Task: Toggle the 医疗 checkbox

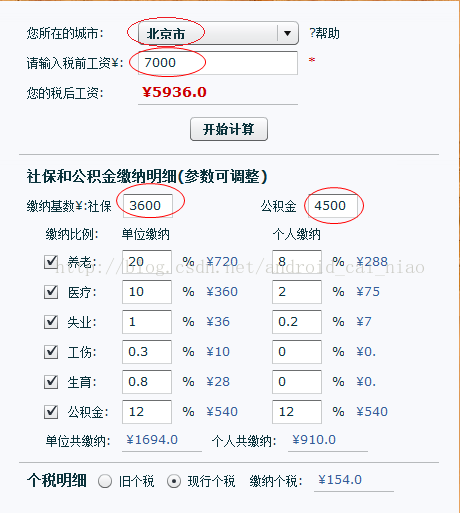Action: tap(51, 292)
